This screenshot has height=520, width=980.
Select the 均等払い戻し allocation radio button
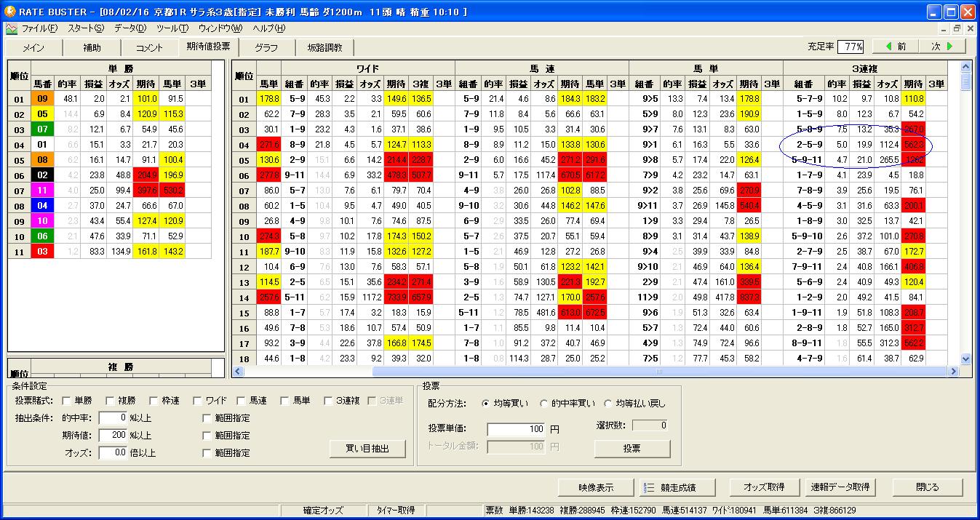point(610,403)
